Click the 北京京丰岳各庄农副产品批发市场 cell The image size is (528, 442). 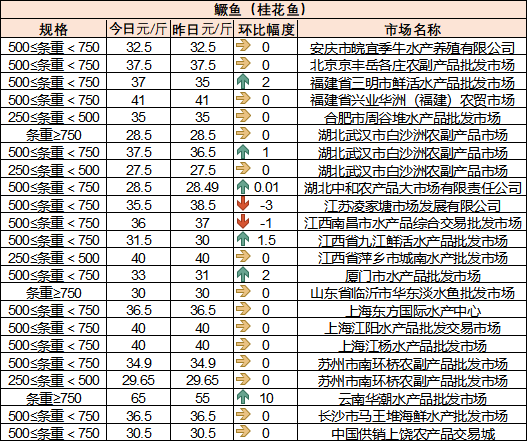412,65
